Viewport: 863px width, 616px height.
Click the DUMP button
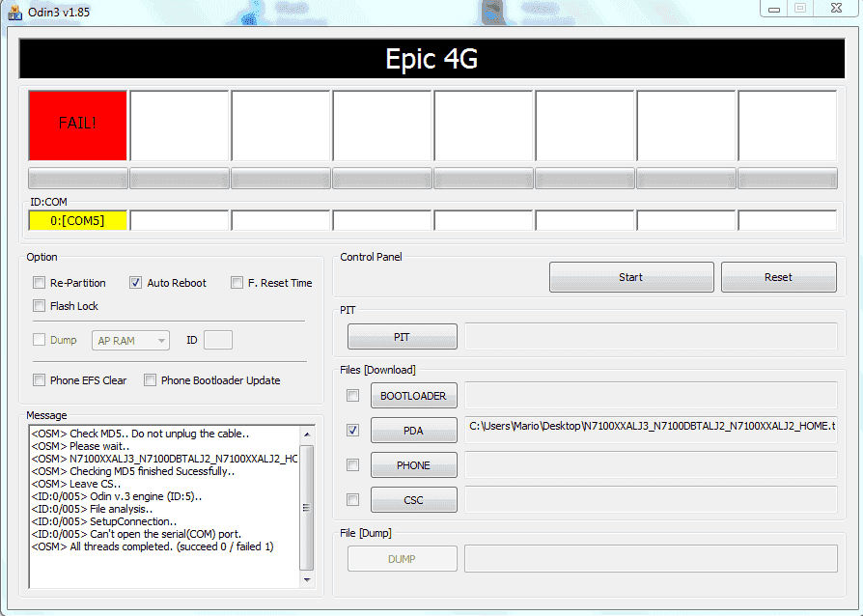[403, 559]
